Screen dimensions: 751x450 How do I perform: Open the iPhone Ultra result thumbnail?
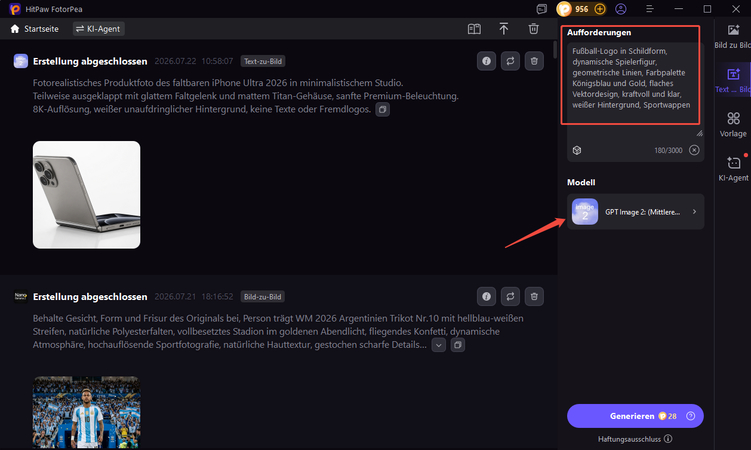coord(87,195)
